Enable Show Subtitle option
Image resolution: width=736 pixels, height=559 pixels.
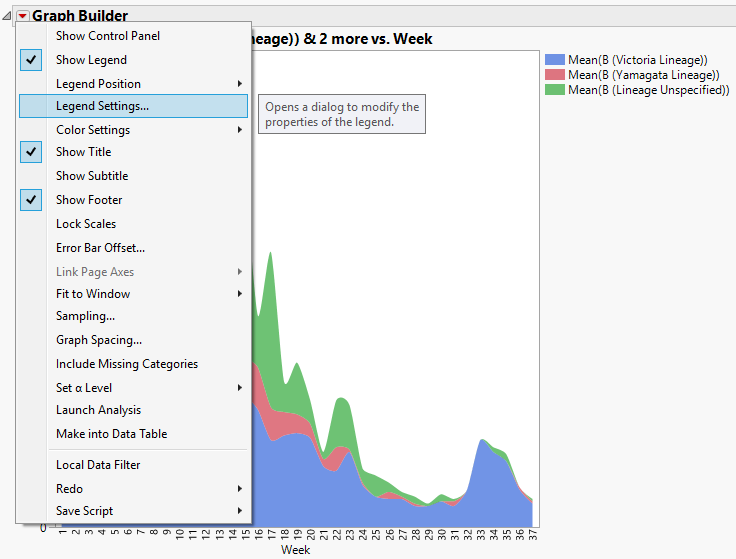coord(133,176)
